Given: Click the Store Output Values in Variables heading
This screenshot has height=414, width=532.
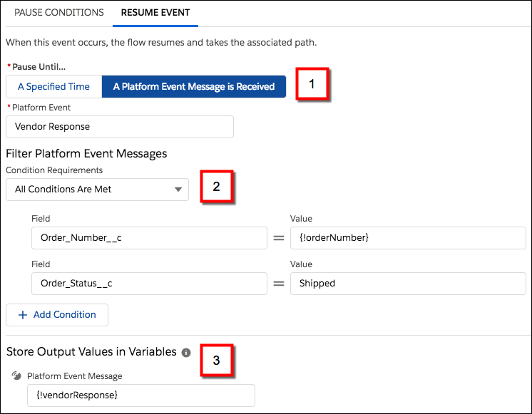Looking at the screenshot, I should click(91, 352).
